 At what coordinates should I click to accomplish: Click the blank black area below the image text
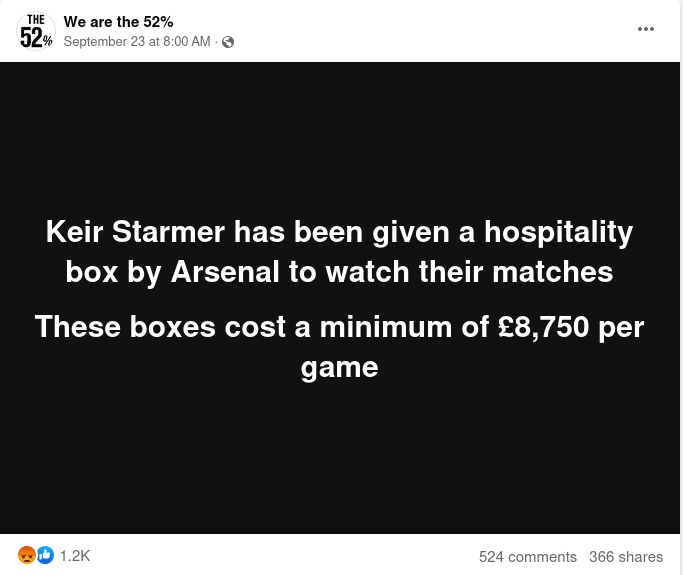click(340, 460)
